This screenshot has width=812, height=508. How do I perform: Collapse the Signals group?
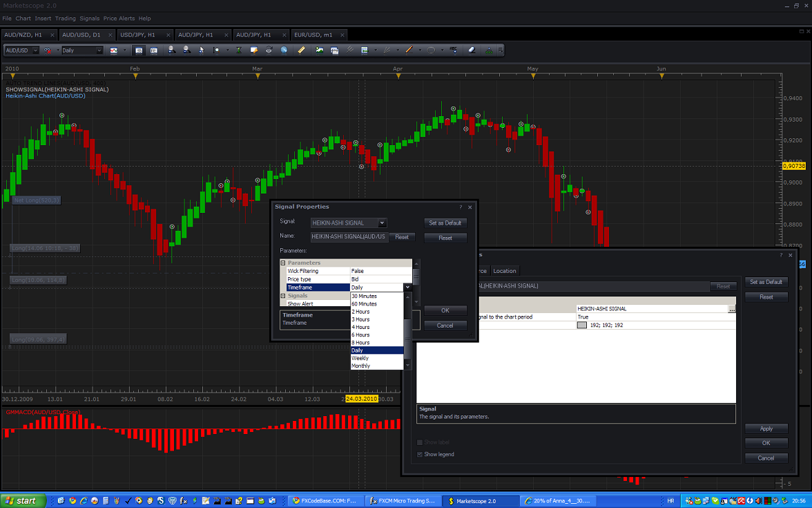[x=283, y=296]
